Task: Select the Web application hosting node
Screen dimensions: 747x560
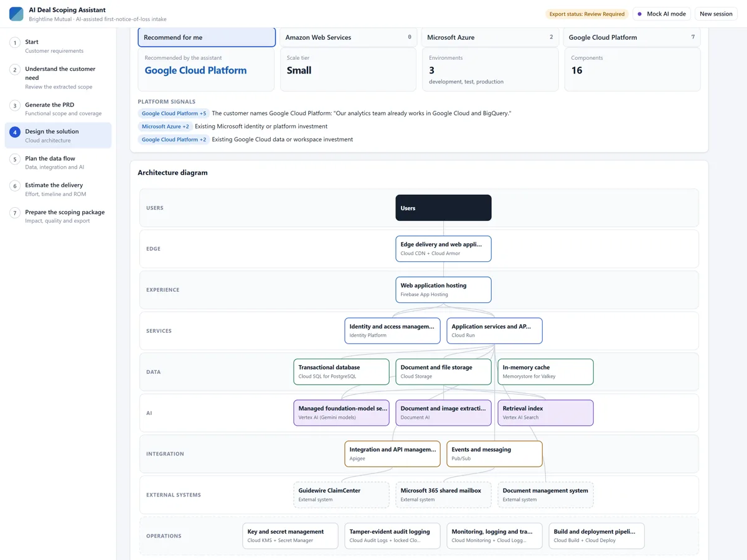Action: pos(443,290)
